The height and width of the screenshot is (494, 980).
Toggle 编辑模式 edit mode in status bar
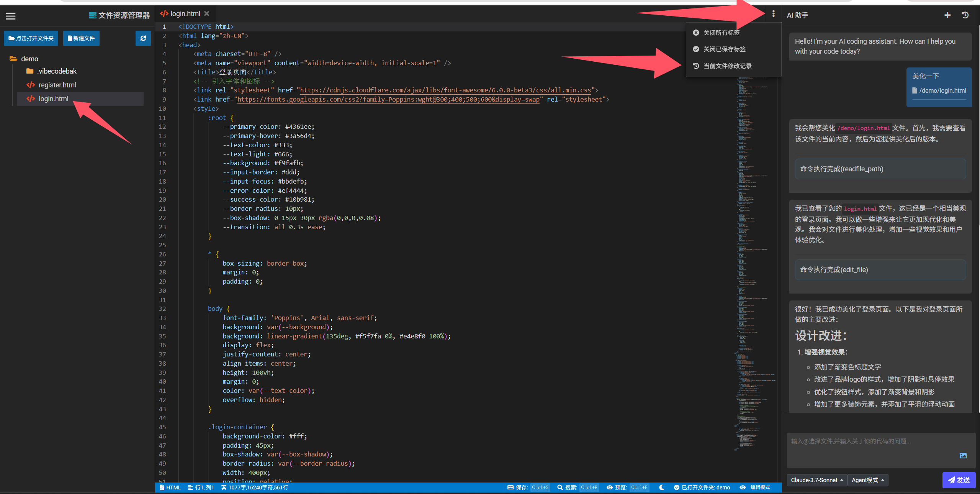[755, 487]
